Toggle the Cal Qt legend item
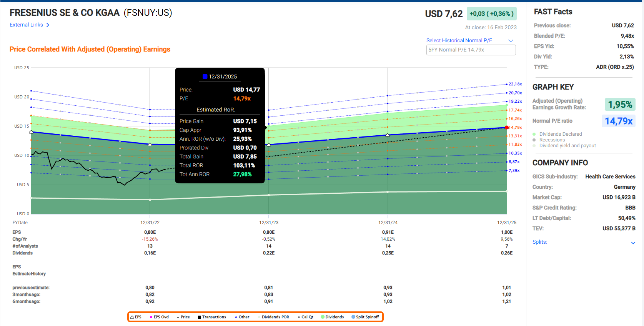The image size is (644, 326). [299, 317]
